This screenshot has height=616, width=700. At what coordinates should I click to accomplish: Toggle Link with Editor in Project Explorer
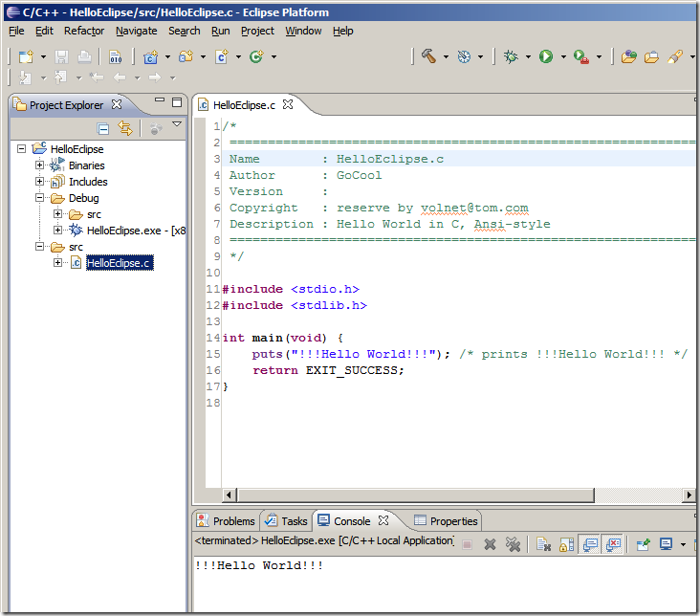(125, 128)
